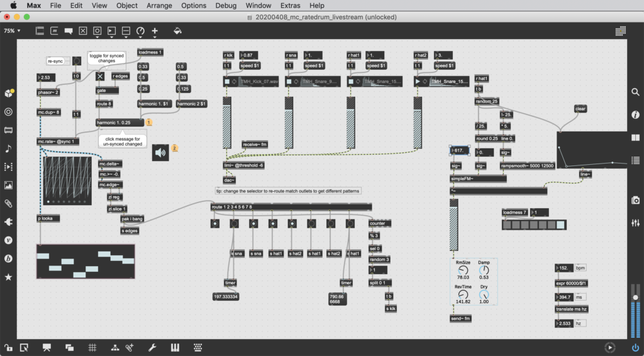Image resolution: width=644 pixels, height=356 pixels.
Task: Open the BEAP modules browser
Action: [x=8, y=259]
